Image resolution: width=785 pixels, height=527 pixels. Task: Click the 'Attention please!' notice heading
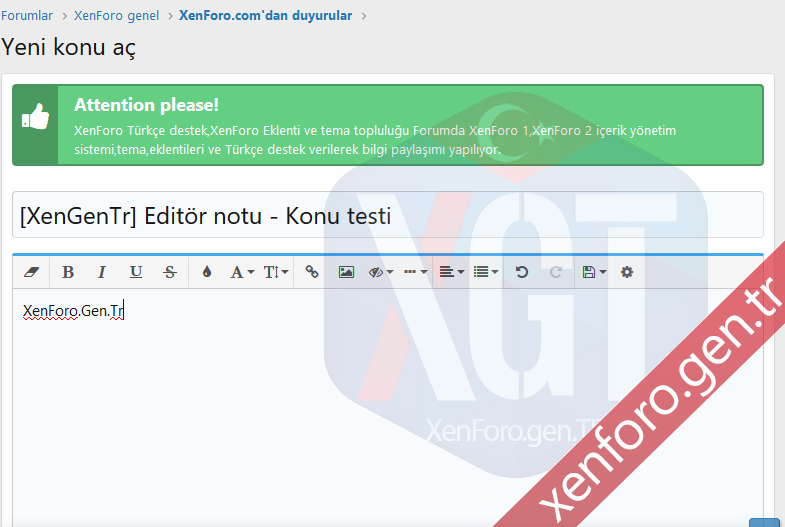click(x=146, y=105)
